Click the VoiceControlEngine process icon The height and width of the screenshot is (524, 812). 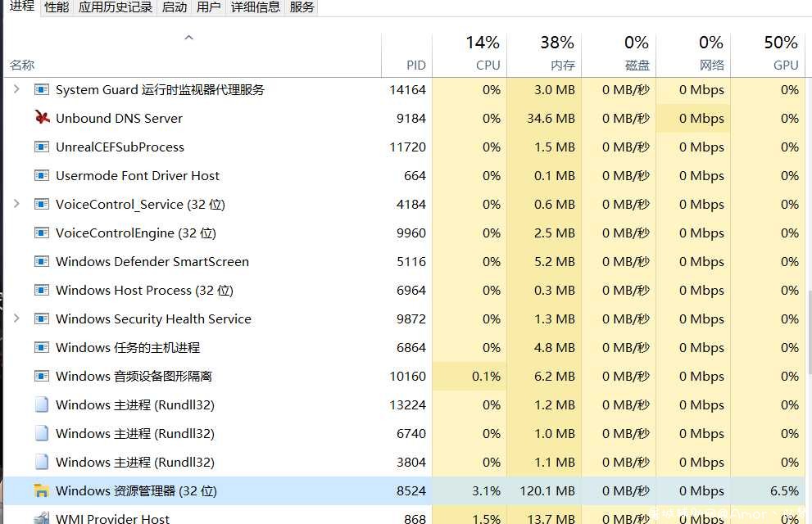coord(42,233)
